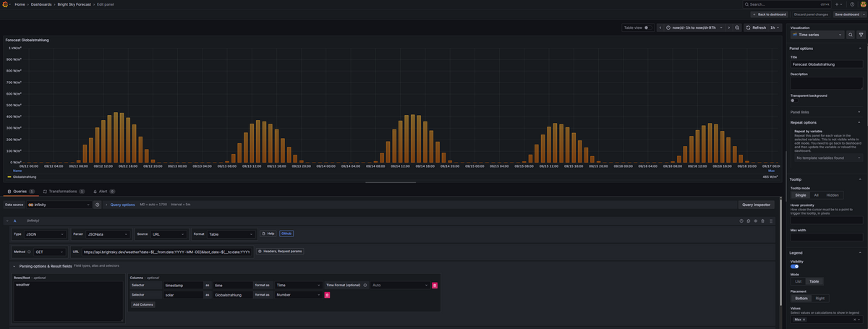868x329 pixels.
Task: Delete the timestamp column row
Action: click(x=435, y=286)
